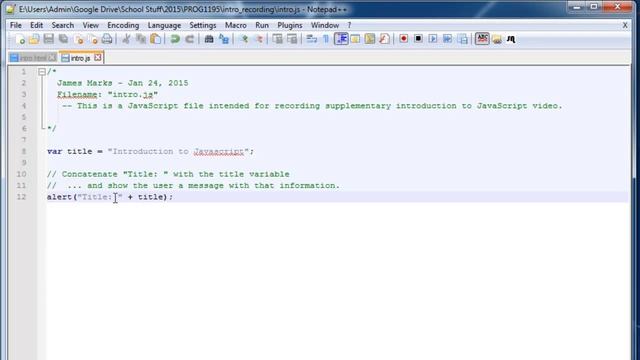Create a new file with New toolbar icon

point(20,39)
